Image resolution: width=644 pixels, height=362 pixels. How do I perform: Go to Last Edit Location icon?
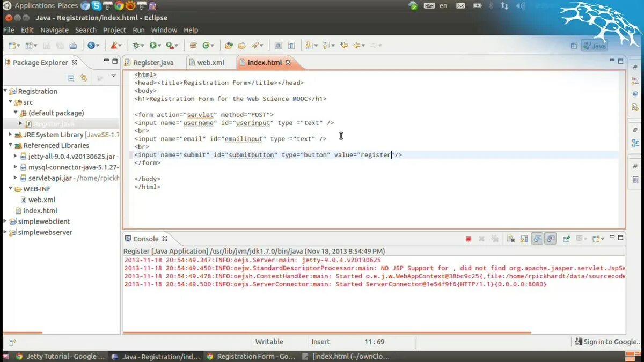[x=344, y=46]
